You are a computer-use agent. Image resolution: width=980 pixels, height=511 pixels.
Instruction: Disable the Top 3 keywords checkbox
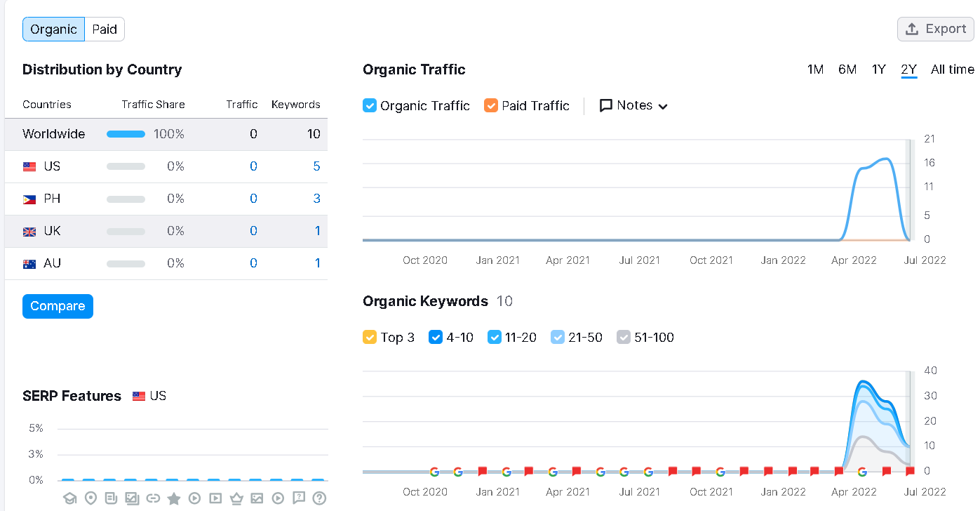pos(370,337)
